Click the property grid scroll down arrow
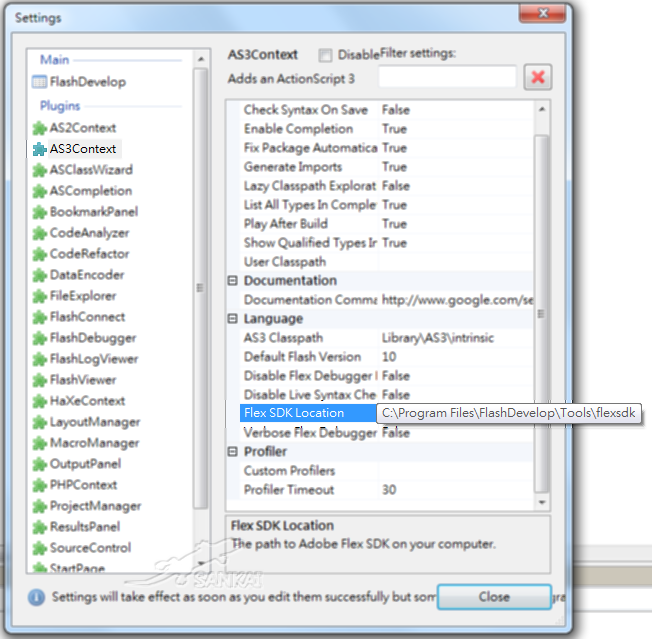The width and height of the screenshot is (652, 639). pyautogui.click(x=542, y=502)
